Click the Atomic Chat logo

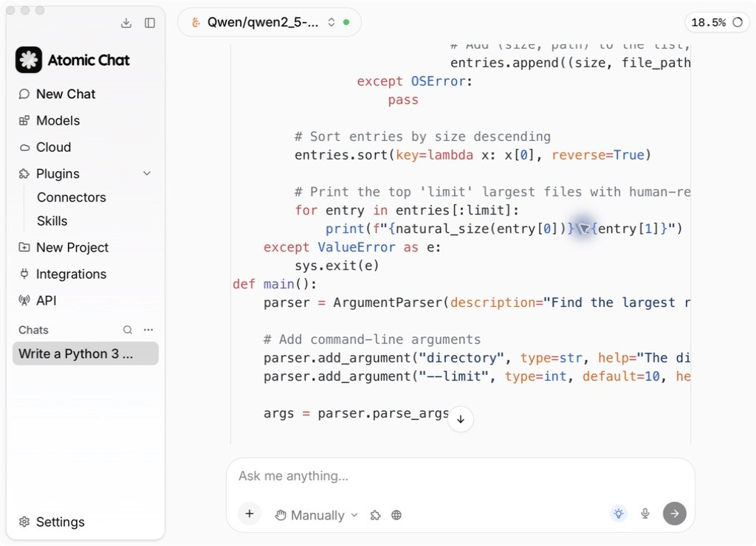[x=29, y=60]
